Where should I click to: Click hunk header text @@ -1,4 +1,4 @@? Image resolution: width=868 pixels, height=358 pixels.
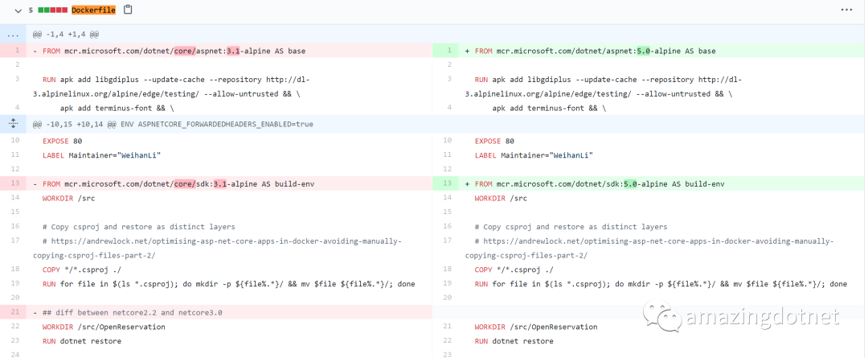tap(66, 35)
